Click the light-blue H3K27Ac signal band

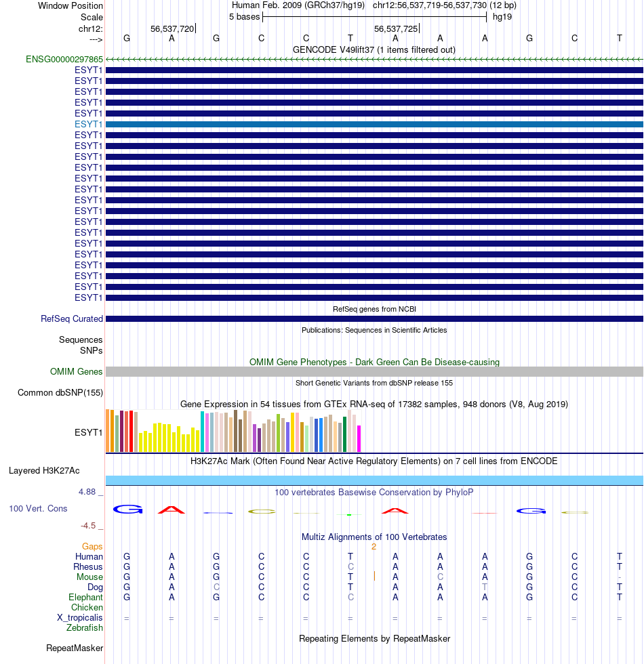(x=374, y=480)
